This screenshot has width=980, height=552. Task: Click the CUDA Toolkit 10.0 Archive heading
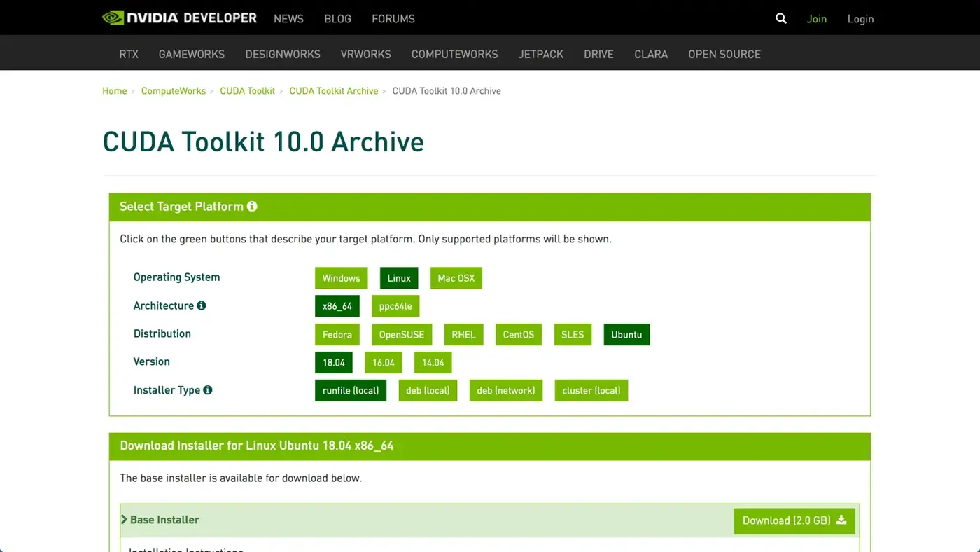[x=263, y=142]
